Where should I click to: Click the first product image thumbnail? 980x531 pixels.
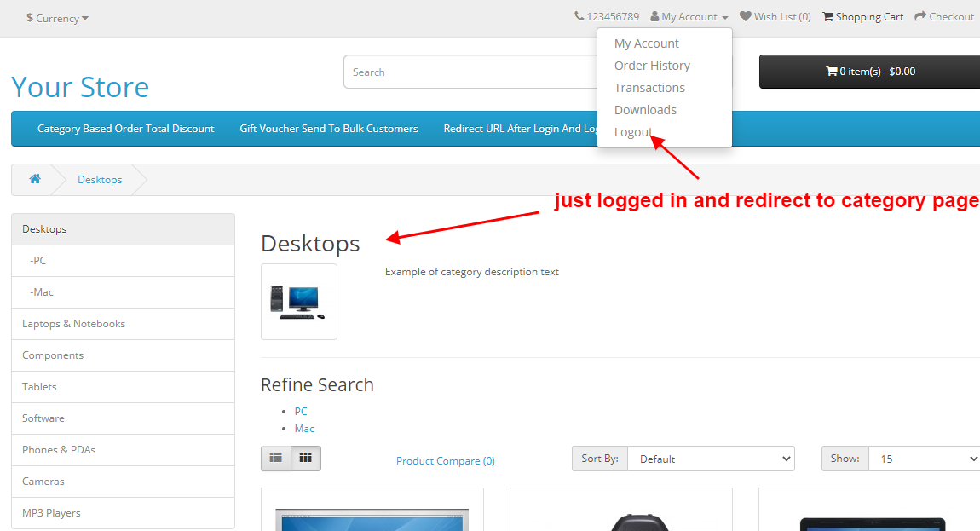click(372, 519)
